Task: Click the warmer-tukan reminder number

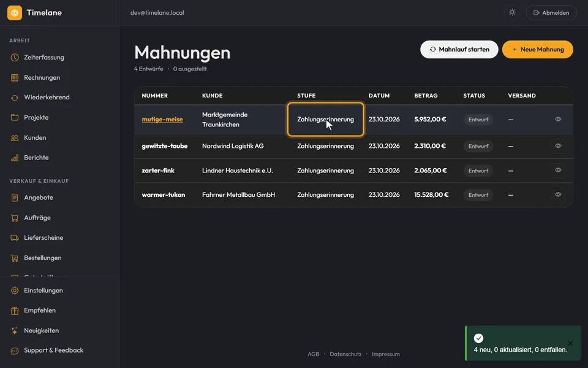Action: point(164,195)
